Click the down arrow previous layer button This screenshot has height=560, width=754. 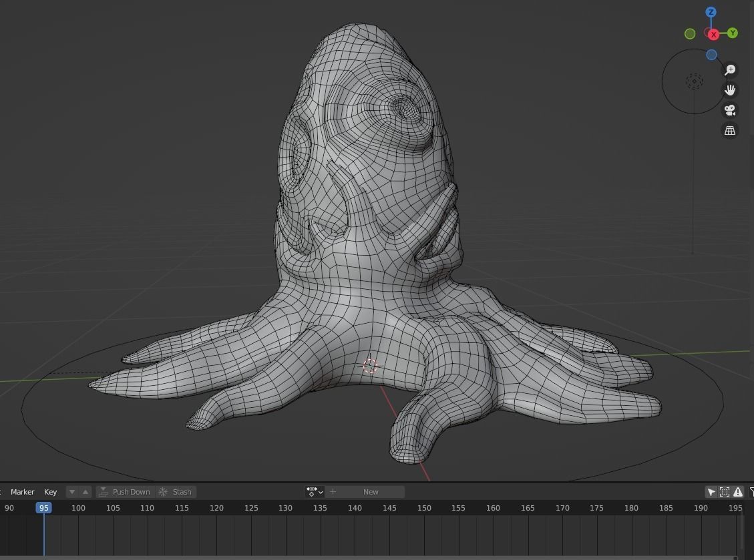pyautogui.click(x=72, y=492)
